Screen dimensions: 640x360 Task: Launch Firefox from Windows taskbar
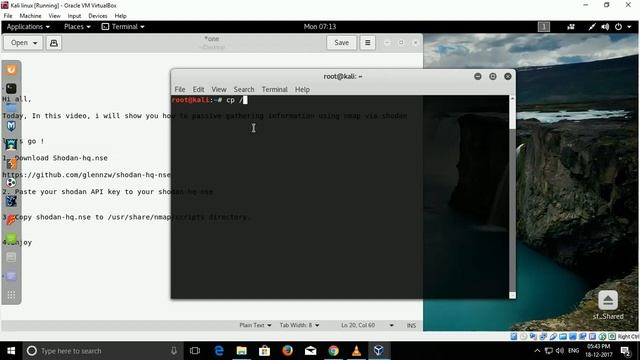(287, 351)
